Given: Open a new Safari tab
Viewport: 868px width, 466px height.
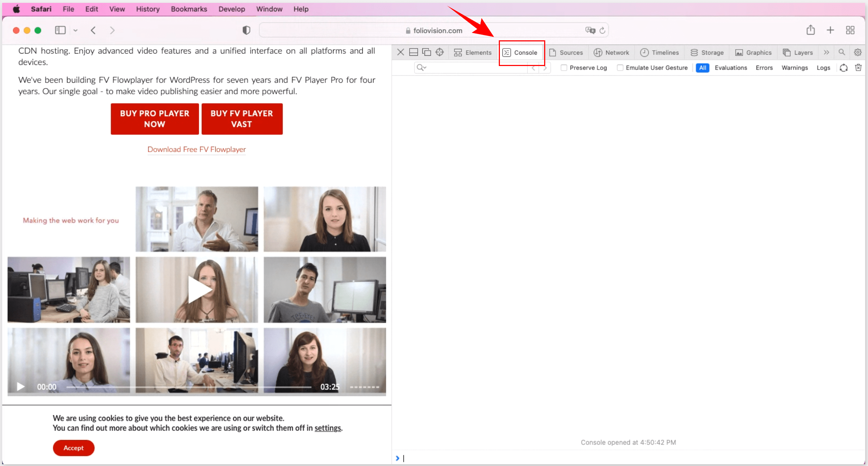Looking at the screenshot, I should (x=831, y=30).
